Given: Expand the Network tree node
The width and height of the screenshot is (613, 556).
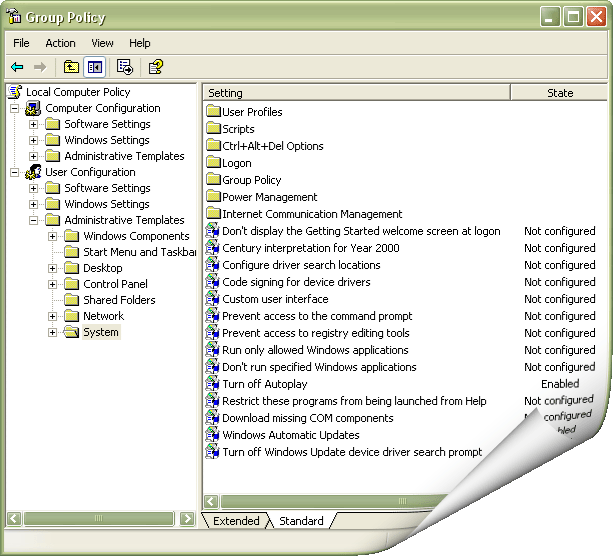Looking at the screenshot, I should 52,316.
